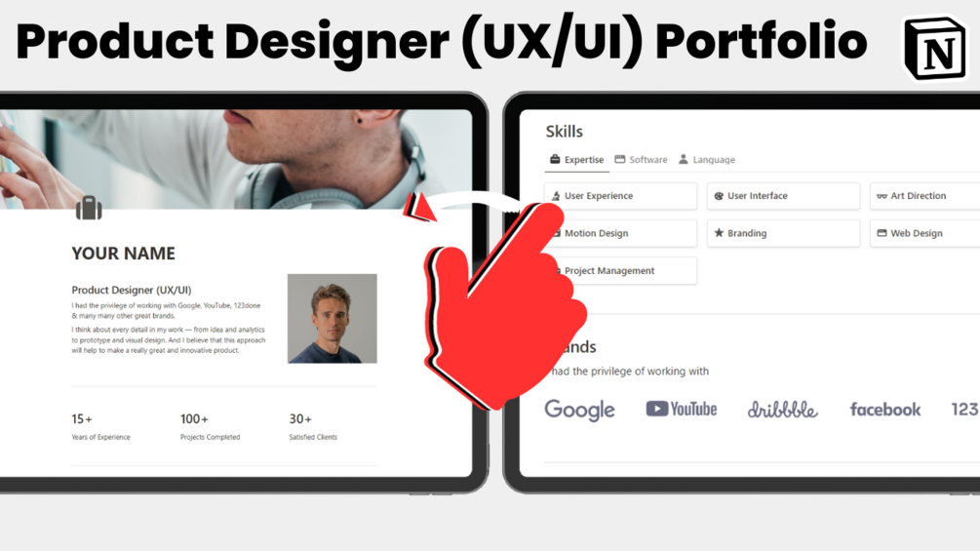Open the User Experience skill card
Viewport: 980px width, 551px height.
click(x=620, y=196)
